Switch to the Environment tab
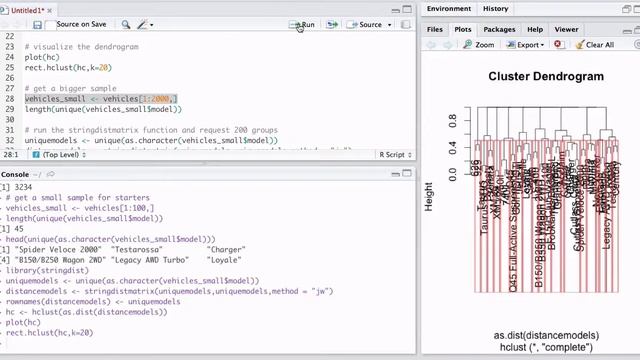The image size is (640, 360). point(449,9)
